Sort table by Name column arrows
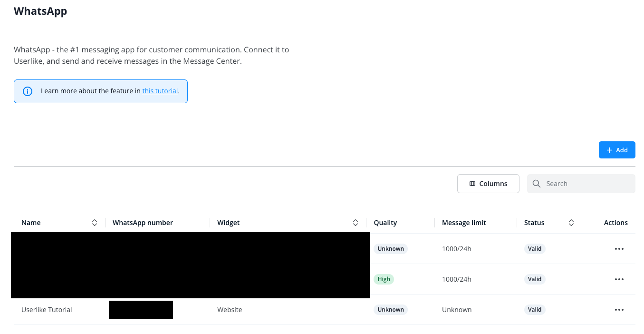Viewport: 644px width, 334px height. (95, 223)
